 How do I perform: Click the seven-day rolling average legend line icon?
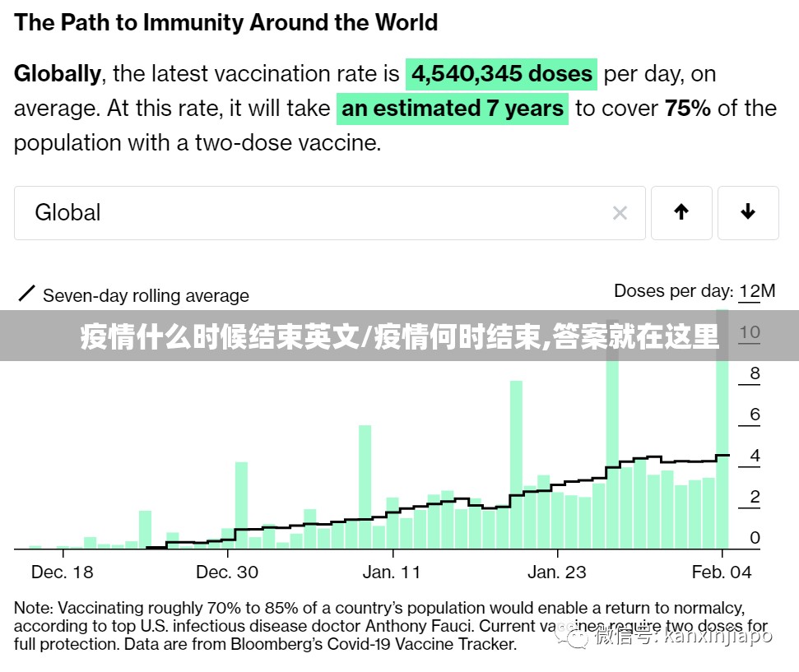(x=26, y=294)
